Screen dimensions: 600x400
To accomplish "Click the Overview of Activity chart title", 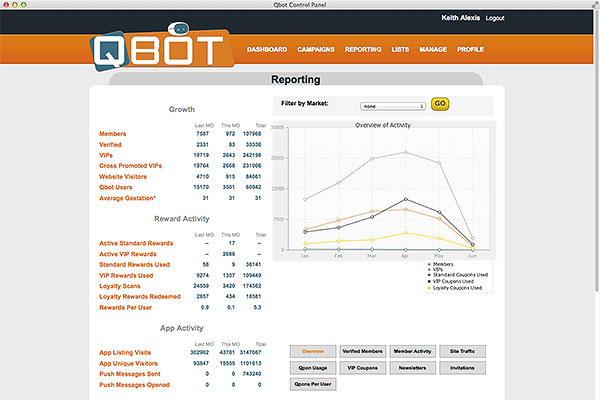I will 383,125.
